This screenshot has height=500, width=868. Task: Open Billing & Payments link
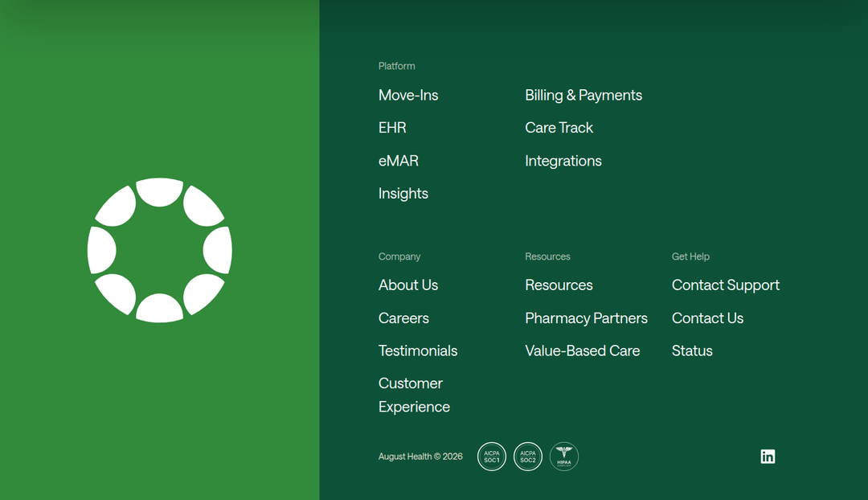(x=583, y=95)
